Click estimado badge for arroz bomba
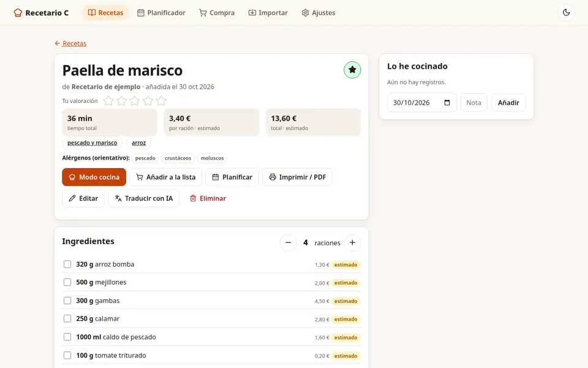 (345, 265)
